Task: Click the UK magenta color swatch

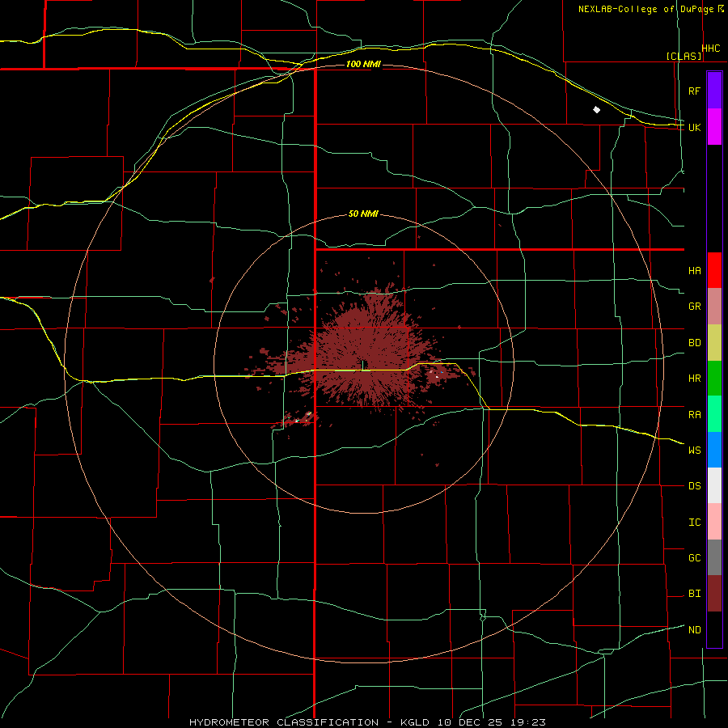Action: click(714, 127)
